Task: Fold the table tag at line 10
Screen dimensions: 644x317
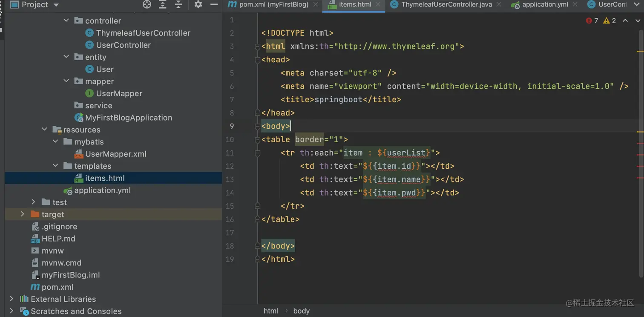Action: pos(257,139)
